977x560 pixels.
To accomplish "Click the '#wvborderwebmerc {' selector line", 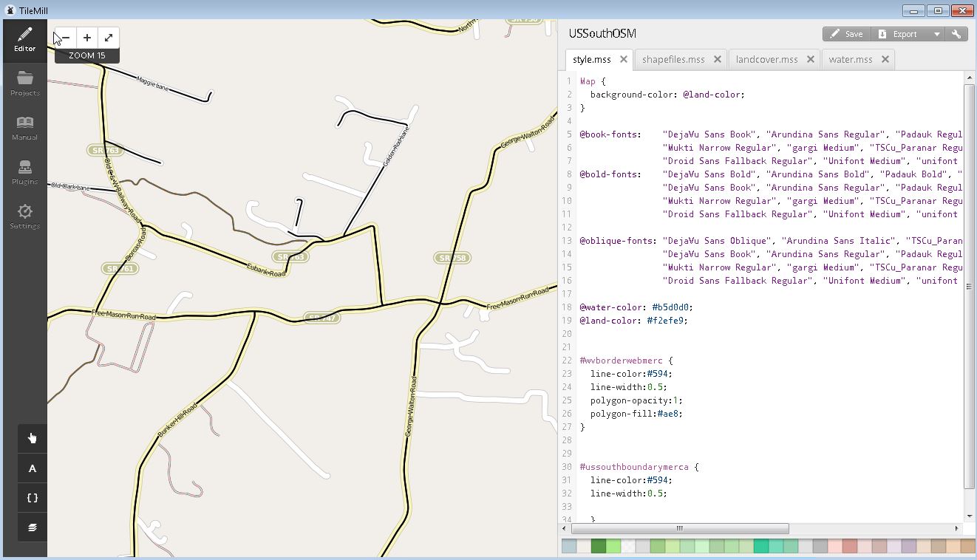I will 627,361.
